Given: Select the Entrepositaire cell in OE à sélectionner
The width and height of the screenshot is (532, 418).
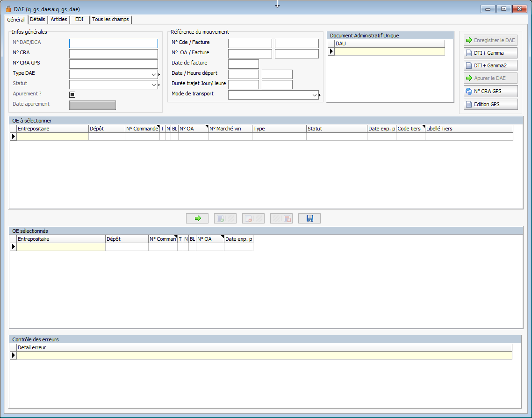Looking at the screenshot, I should coord(52,137).
